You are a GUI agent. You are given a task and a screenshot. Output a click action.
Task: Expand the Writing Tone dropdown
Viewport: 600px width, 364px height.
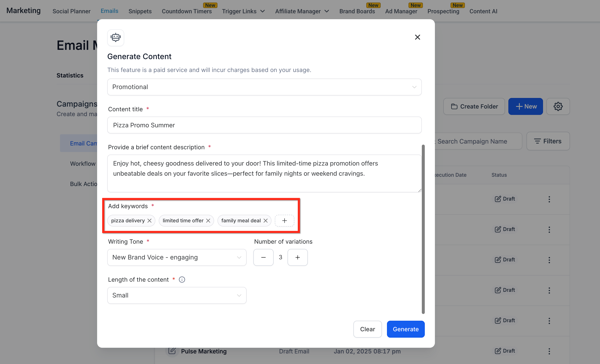[x=177, y=257]
